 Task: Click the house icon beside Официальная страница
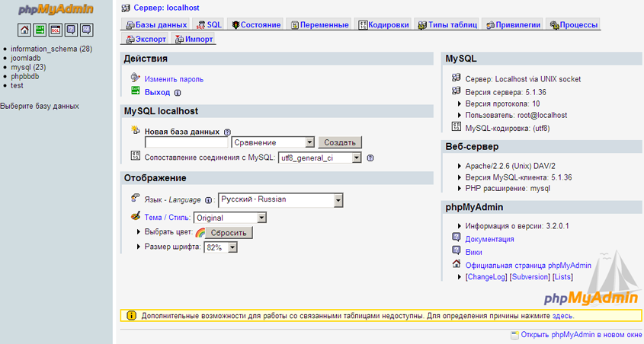tap(457, 263)
